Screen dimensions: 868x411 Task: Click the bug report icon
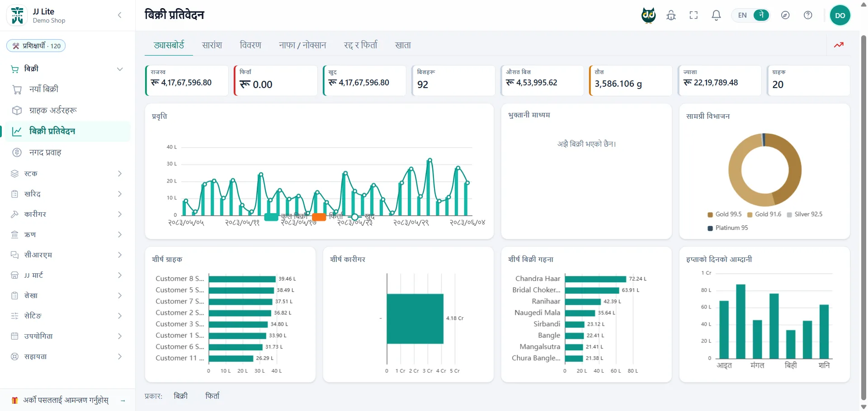[671, 15]
